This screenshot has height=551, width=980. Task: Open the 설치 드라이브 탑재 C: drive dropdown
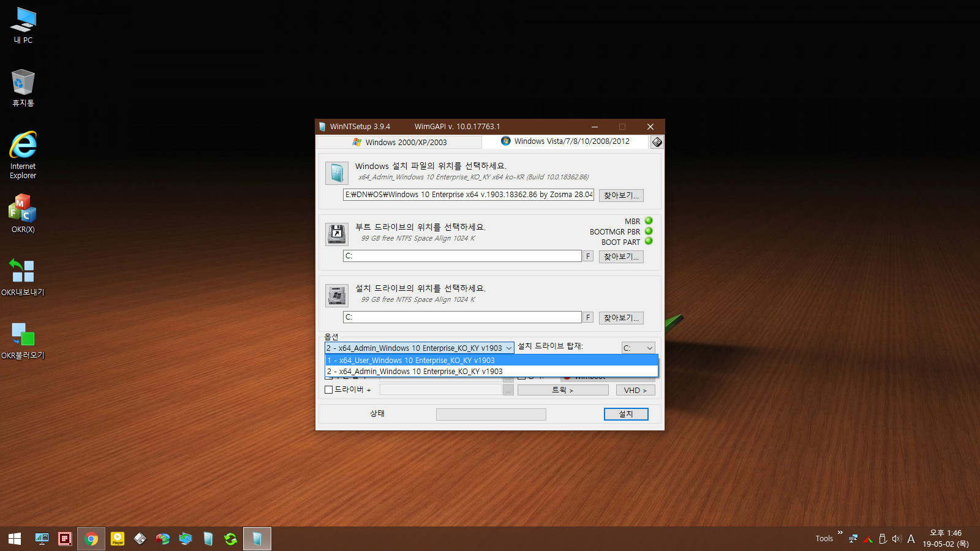[638, 348]
